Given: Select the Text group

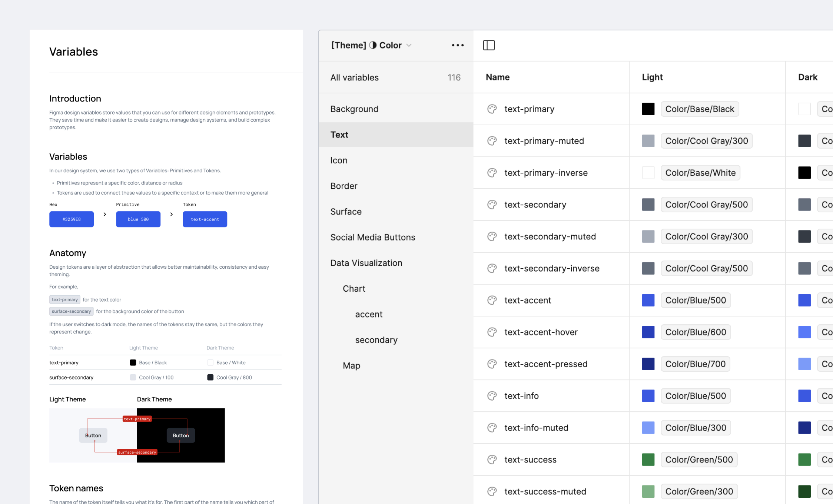Looking at the screenshot, I should tap(396, 135).
